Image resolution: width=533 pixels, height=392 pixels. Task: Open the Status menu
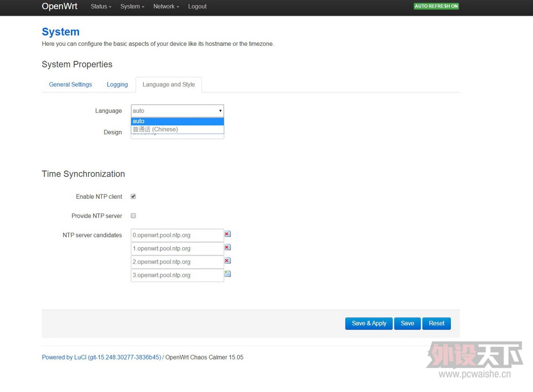(101, 6)
